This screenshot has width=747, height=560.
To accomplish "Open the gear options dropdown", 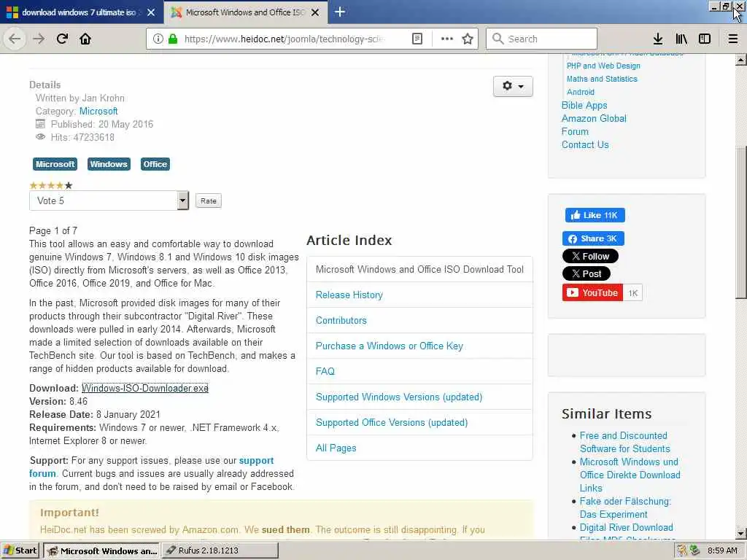I will click(x=513, y=86).
